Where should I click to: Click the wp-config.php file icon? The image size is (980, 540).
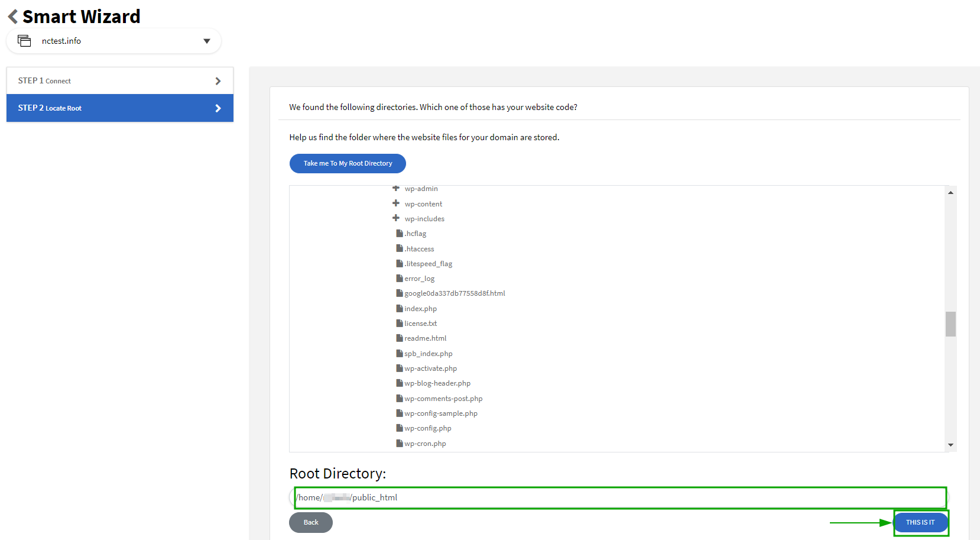pyautogui.click(x=400, y=428)
